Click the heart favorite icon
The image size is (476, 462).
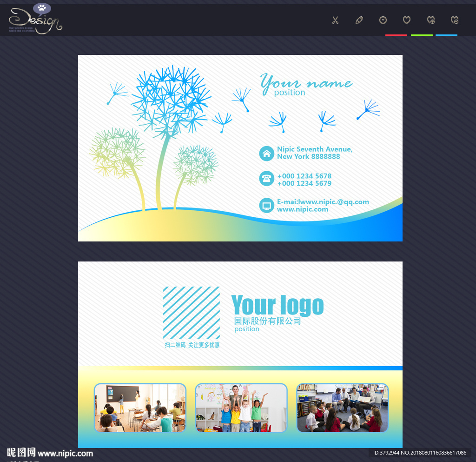[407, 20]
